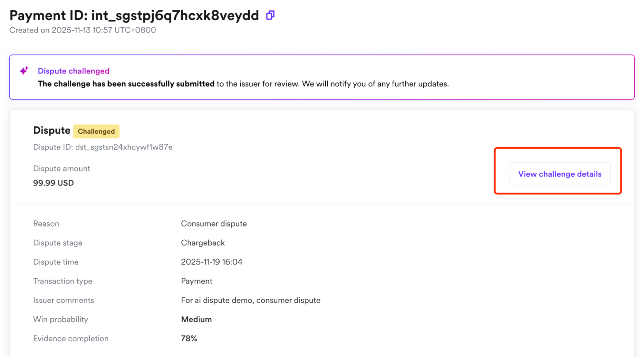
Task: Click the Dispute challenged banner text
Action: (x=73, y=71)
